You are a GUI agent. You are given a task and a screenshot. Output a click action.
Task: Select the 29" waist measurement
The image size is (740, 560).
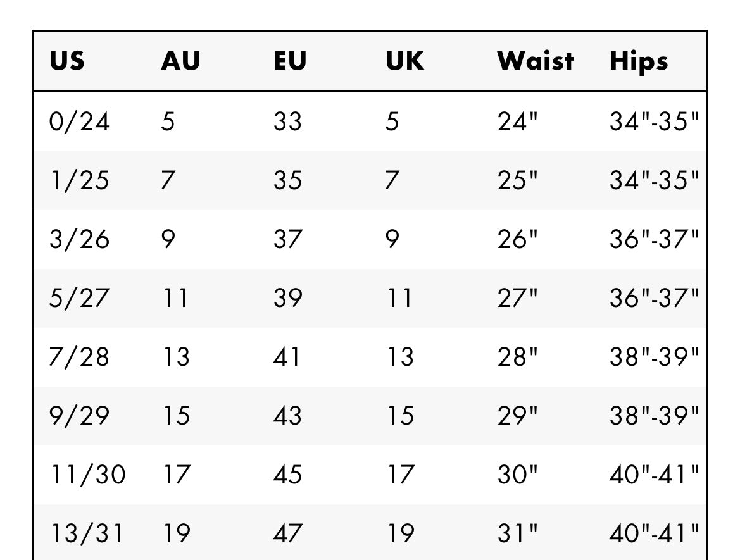[517, 416]
